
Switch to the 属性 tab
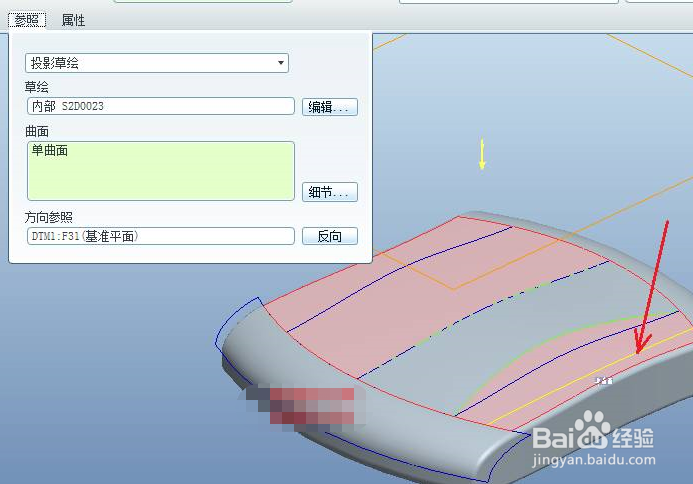[x=73, y=20]
